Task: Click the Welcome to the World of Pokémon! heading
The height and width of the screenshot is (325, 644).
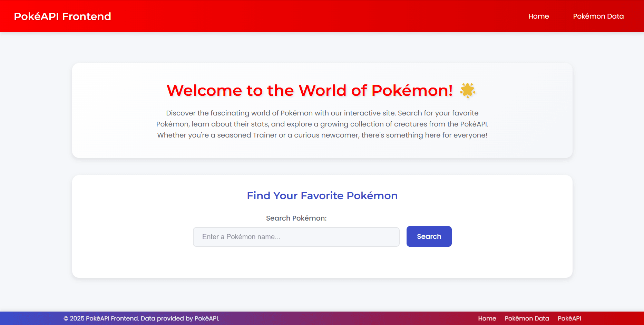Action: tap(310, 90)
